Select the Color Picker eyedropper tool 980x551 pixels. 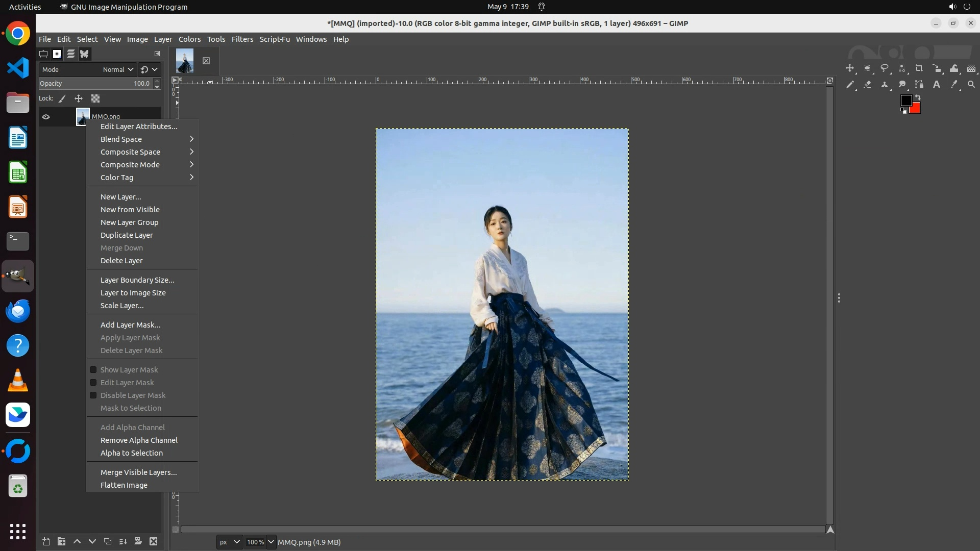954,85
